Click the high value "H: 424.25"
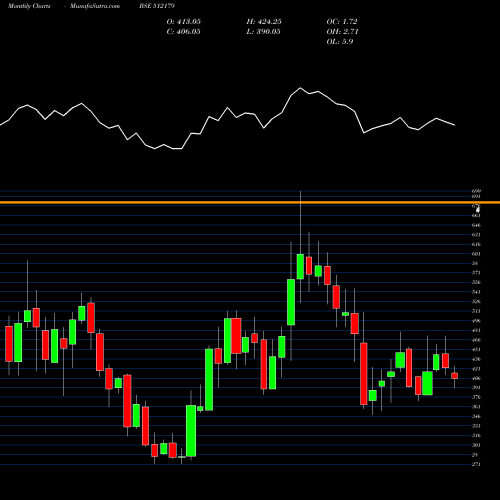Viewport: 500px width, 500px height. point(264,22)
